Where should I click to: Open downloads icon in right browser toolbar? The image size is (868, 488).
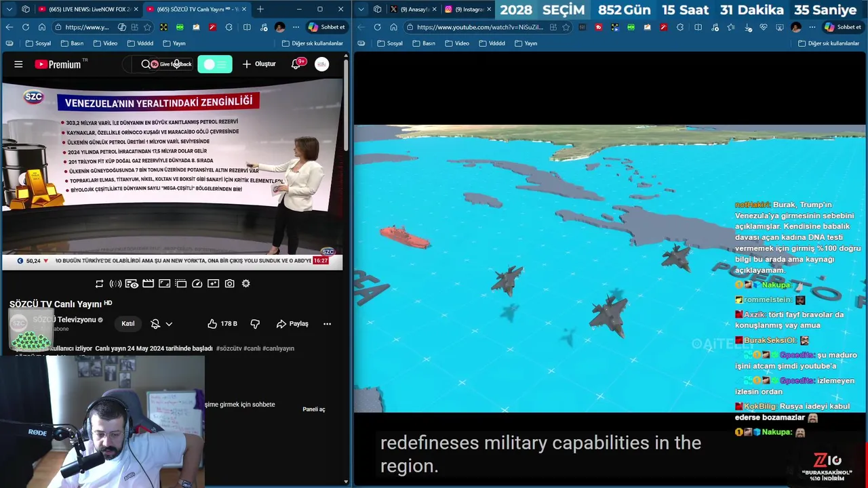click(747, 27)
